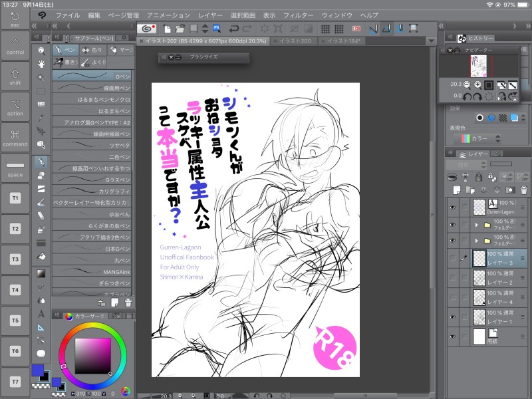Select the gradient tool
This screenshot has width=532, height=399.
pos(41,273)
